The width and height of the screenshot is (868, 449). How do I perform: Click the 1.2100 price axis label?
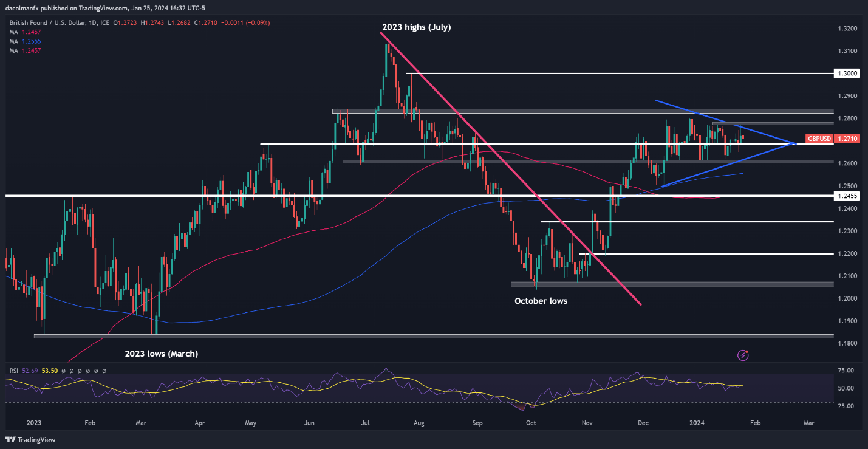847,276
